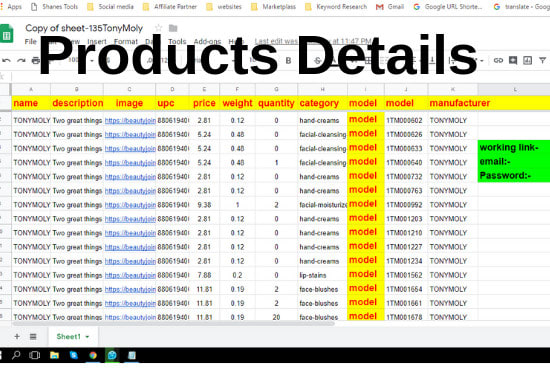
Task: Select the 'name' header cell
Action: [x=31, y=103]
